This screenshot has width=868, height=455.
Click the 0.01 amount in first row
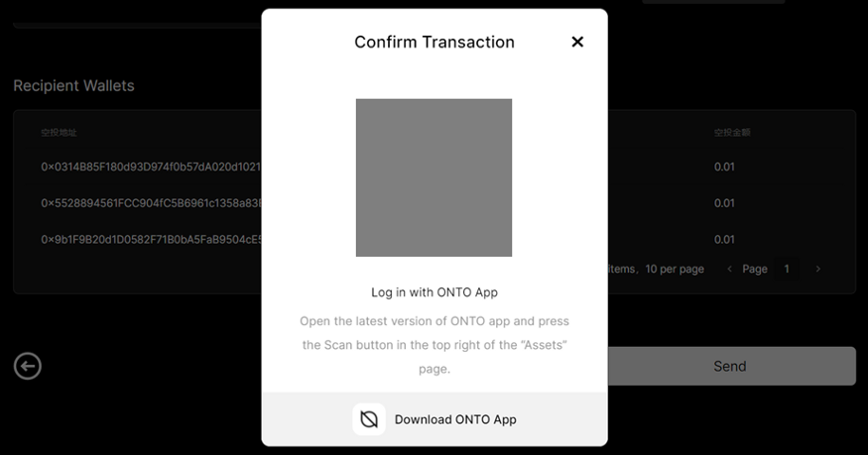pos(724,167)
